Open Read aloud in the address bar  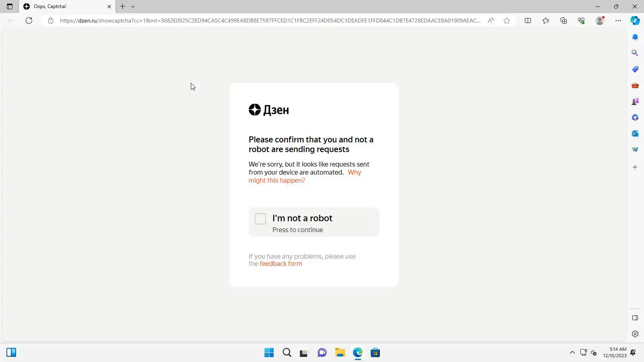coord(491,21)
